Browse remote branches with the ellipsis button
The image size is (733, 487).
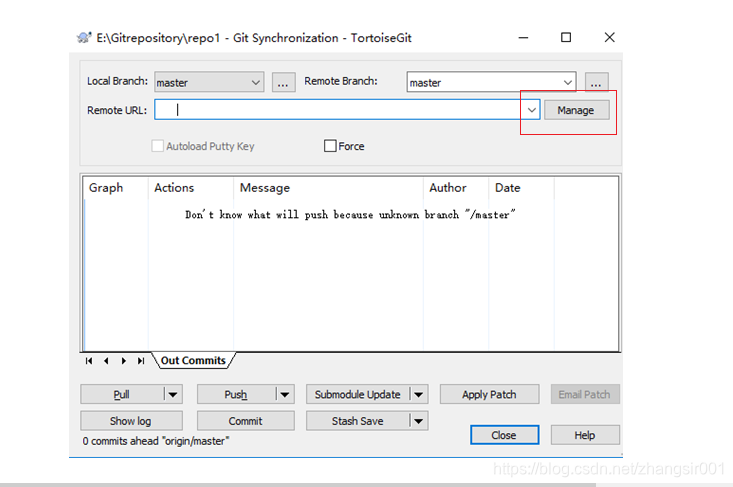(x=596, y=82)
